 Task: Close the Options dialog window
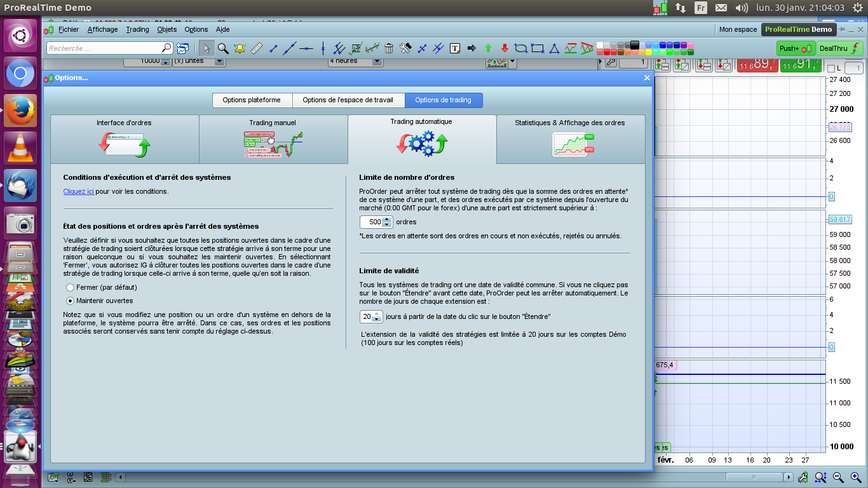click(647, 78)
